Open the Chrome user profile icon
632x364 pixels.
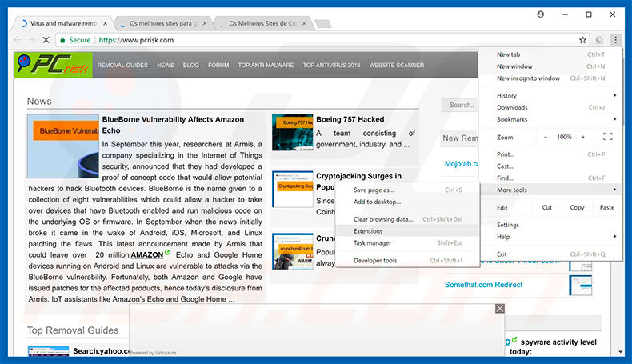pyautogui.click(x=541, y=14)
